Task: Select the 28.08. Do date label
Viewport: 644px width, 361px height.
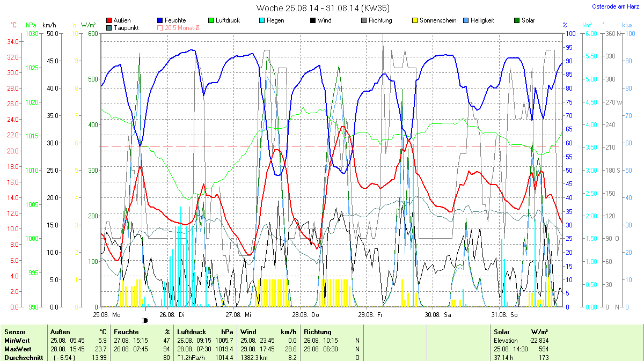Action: 311,314
